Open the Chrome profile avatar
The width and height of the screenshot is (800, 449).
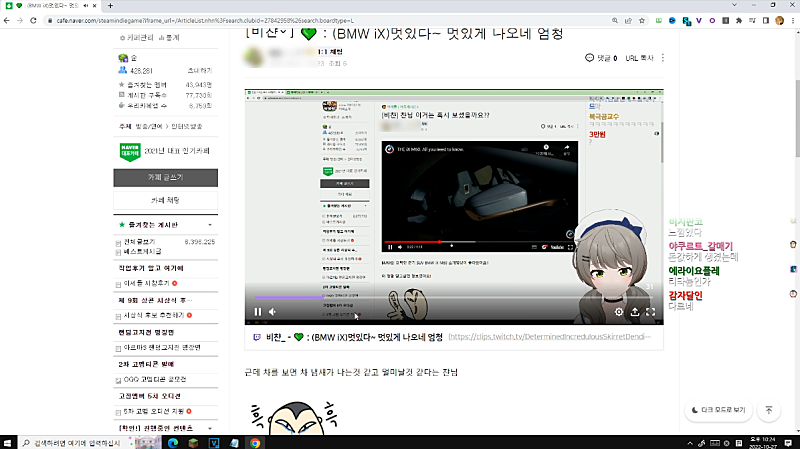779,20
